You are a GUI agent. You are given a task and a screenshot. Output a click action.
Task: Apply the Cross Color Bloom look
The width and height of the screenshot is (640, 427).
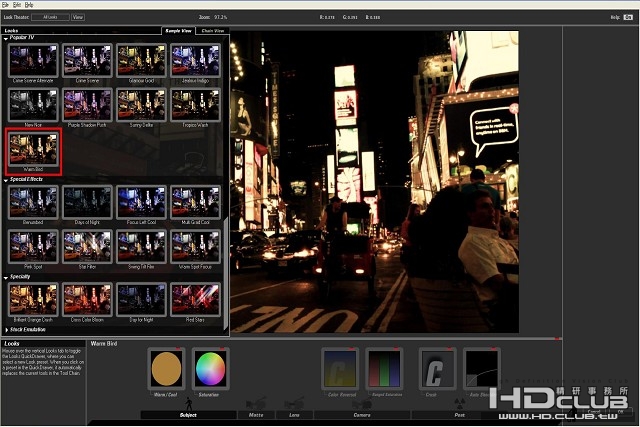coord(87,300)
